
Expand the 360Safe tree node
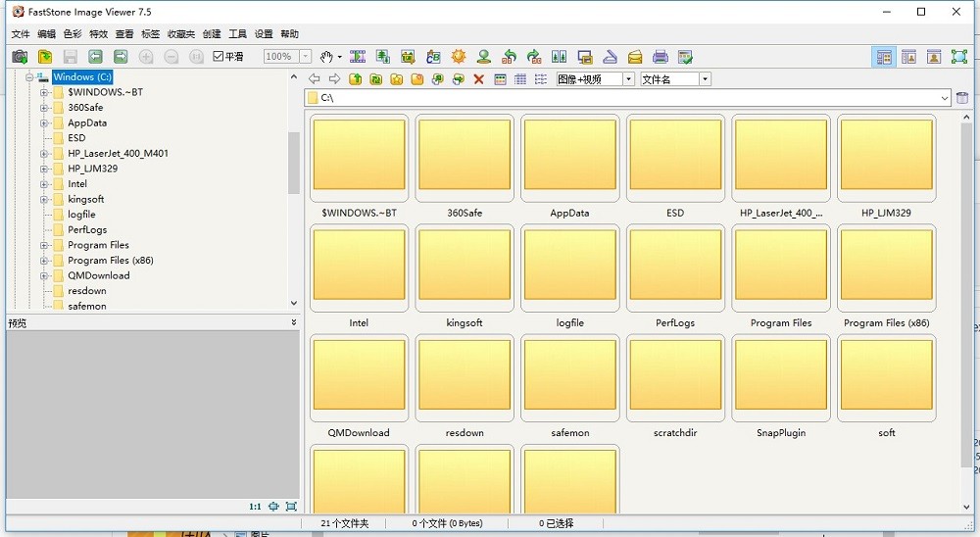[44, 108]
